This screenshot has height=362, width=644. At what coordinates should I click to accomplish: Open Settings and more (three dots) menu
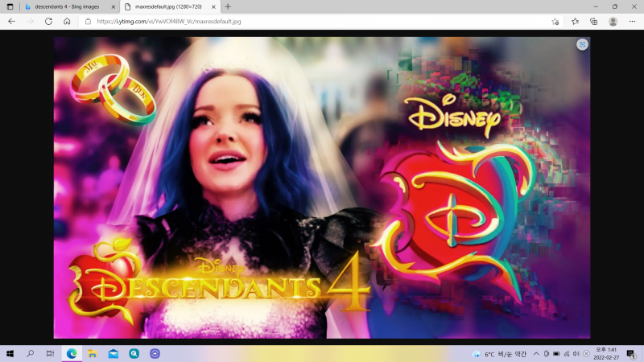[632, 21]
